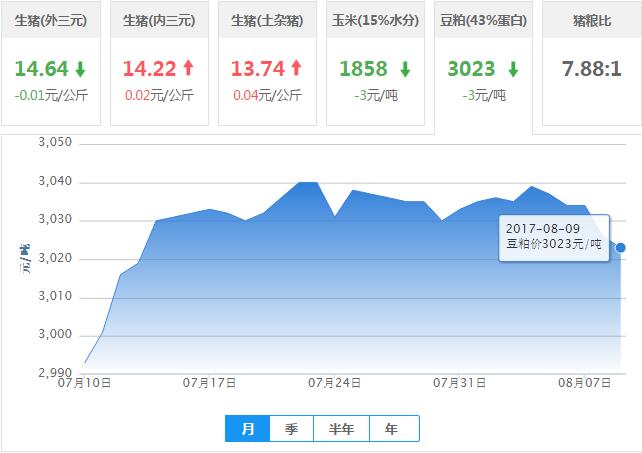This screenshot has width=642, height=453.
Task: Click the 1858 corn price value
Action: coord(364,69)
